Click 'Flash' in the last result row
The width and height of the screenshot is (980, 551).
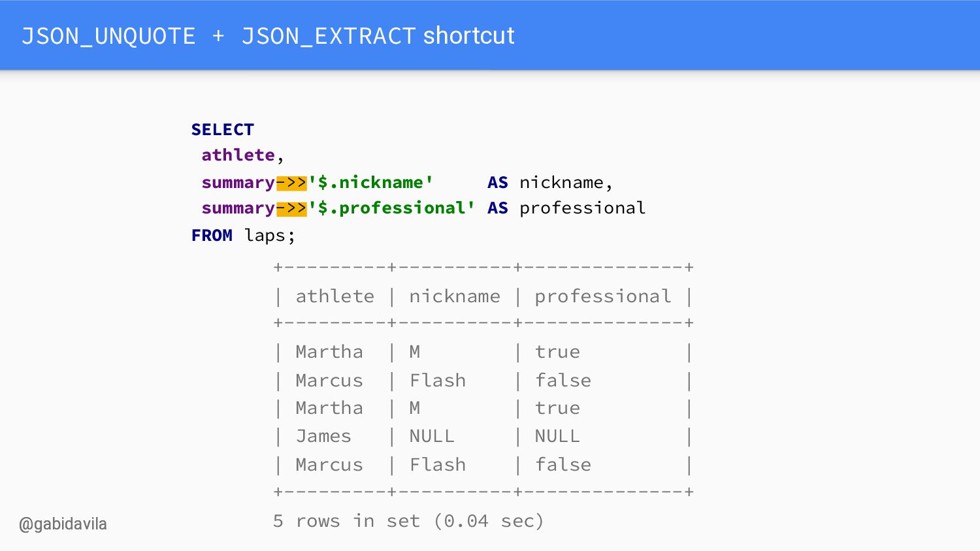click(438, 465)
